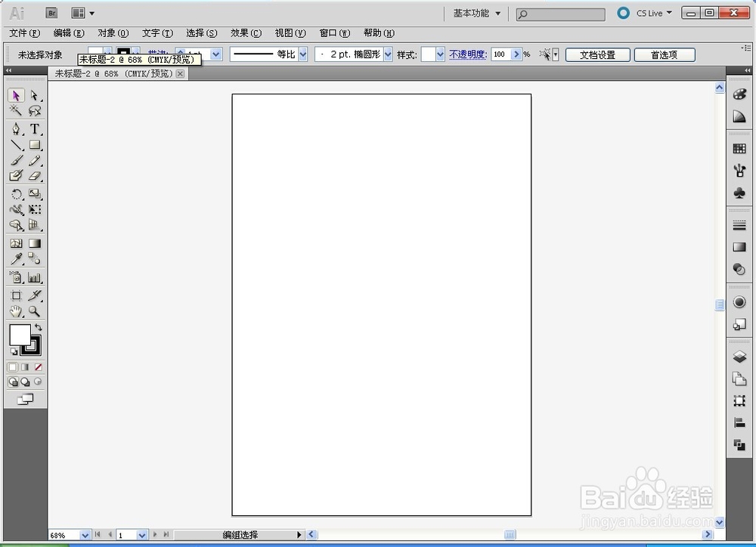Expand the 样式 style dropdown
756x547 pixels.
pos(440,54)
